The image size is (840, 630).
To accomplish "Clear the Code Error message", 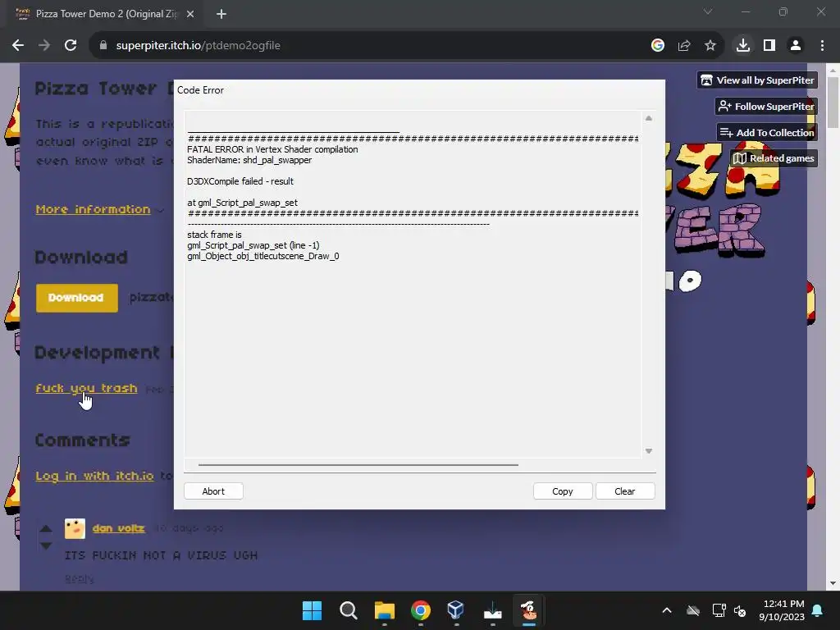I will tap(624, 491).
